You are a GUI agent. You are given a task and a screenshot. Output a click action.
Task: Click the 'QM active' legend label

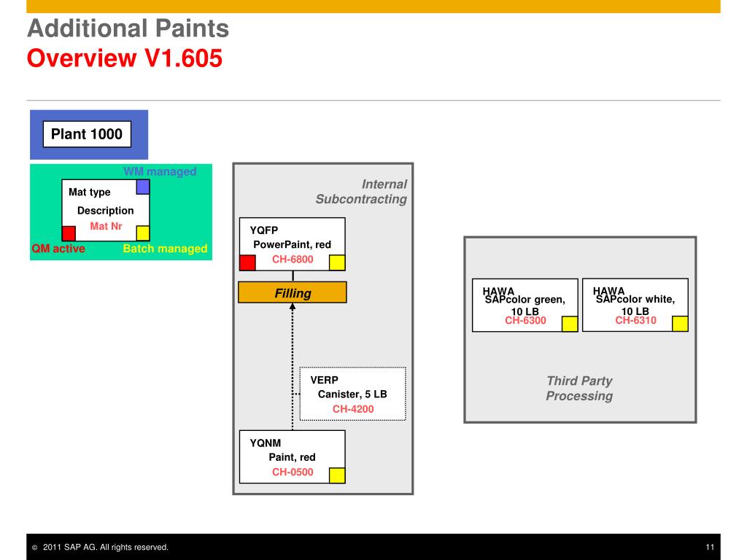[58, 249]
